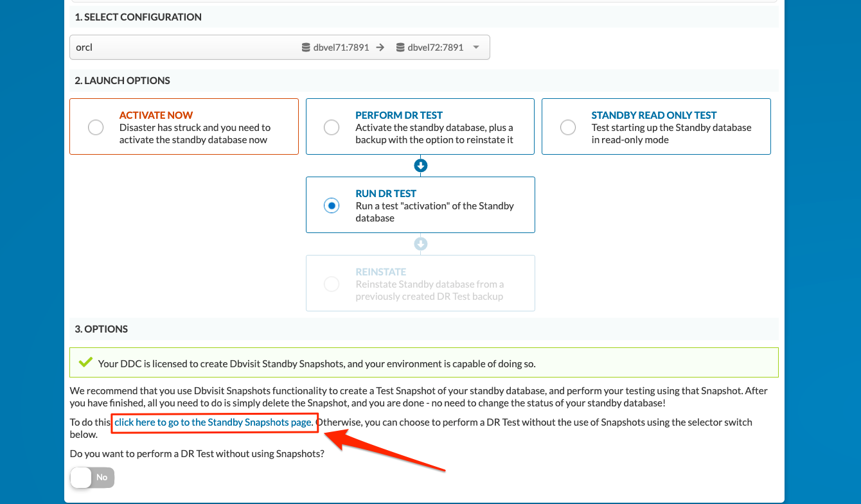Click the 'Disaster has struck' description text

tap(195, 134)
